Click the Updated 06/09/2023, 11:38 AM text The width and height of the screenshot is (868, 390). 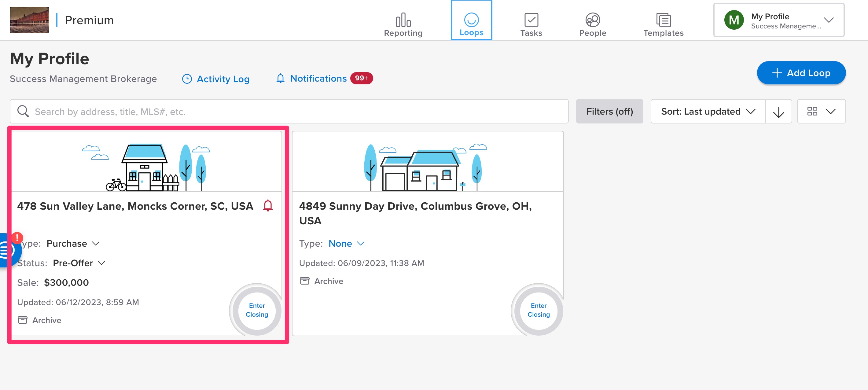[361, 263]
